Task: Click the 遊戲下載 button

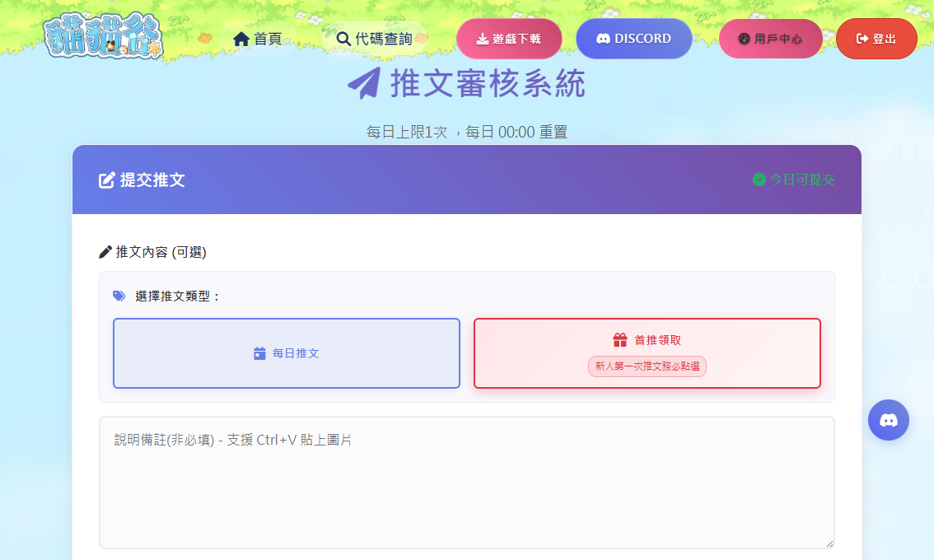Action: point(509,38)
